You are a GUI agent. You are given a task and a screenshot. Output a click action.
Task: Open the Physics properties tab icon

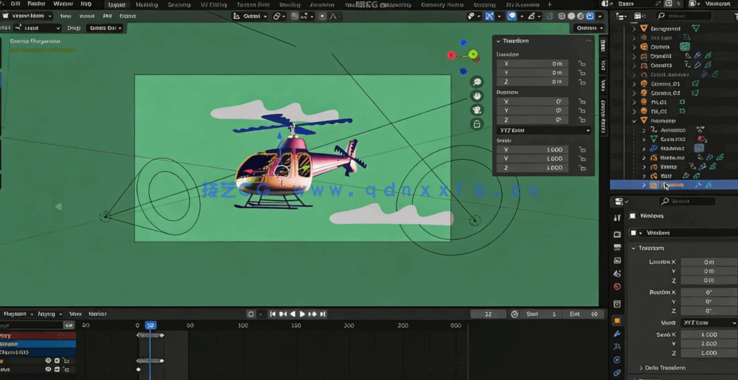coord(617,360)
